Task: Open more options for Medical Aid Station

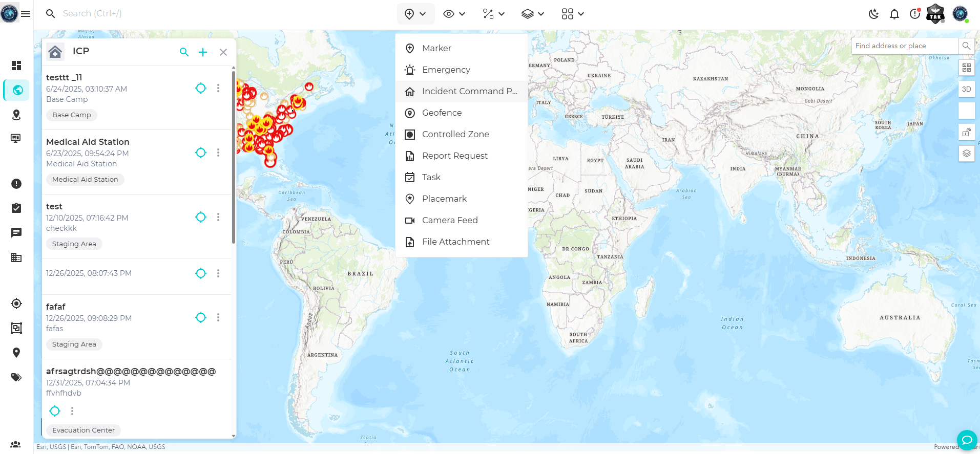Action: 218,153
